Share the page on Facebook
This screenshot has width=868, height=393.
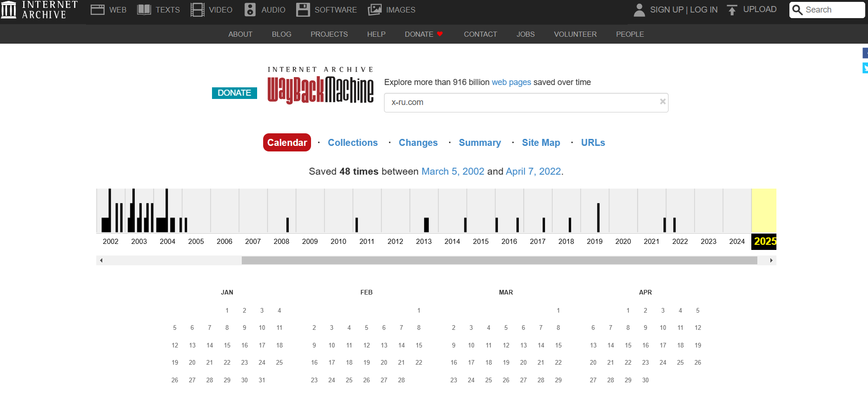pyautogui.click(x=865, y=53)
